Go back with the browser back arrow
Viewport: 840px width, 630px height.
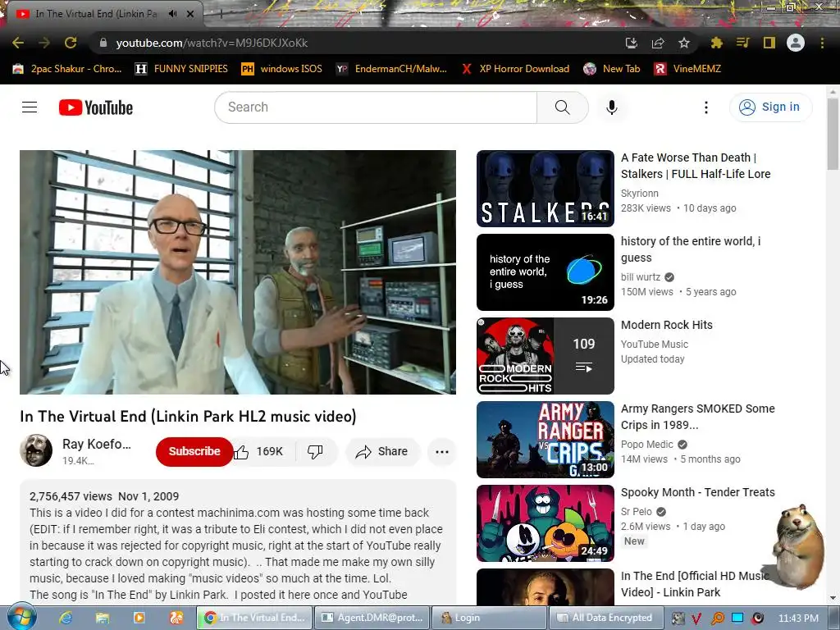click(x=18, y=43)
